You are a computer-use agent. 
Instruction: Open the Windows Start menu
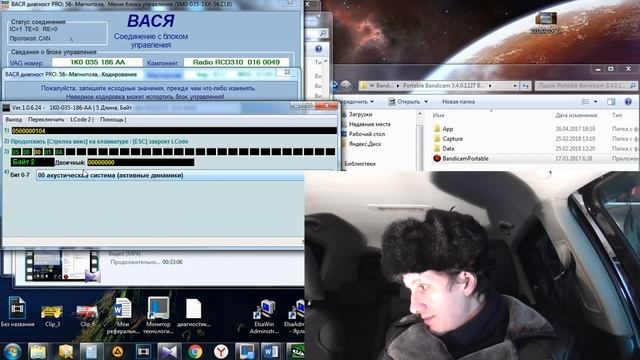(13, 351)
